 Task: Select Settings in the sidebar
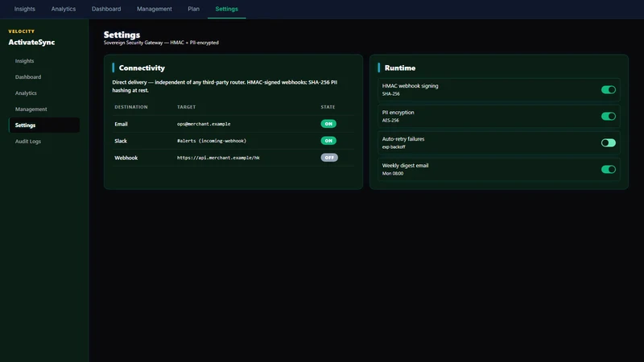coord(44,125)
